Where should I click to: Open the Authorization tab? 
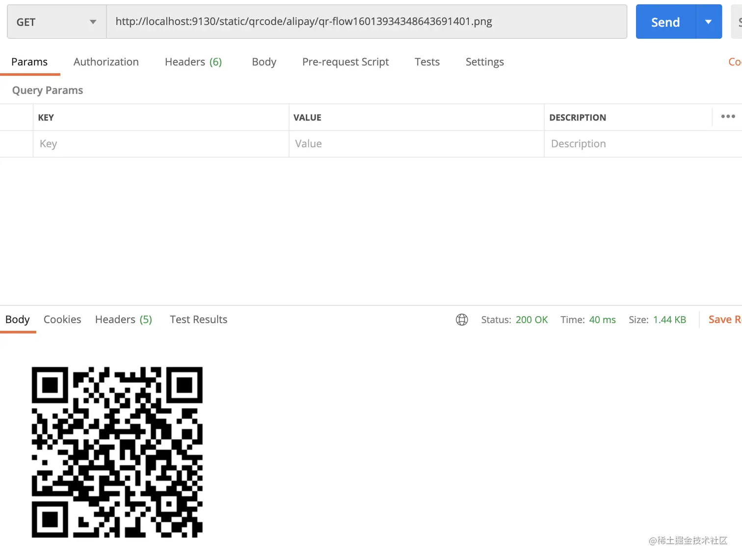(x=106, y=62)
